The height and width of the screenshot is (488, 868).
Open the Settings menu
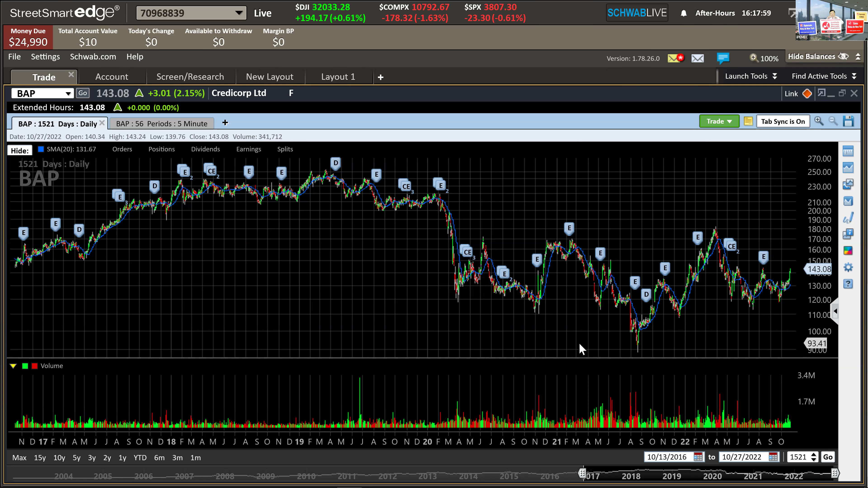coord(45,56)
